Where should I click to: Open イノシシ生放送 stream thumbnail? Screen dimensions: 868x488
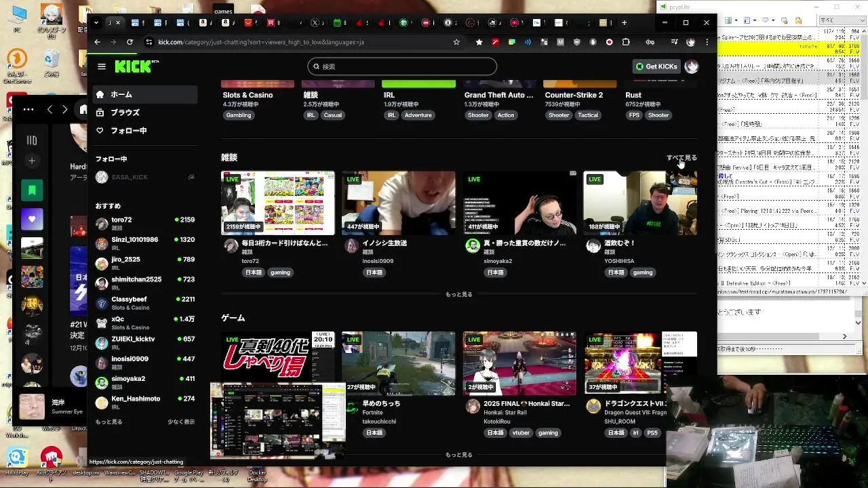point(399,203)
